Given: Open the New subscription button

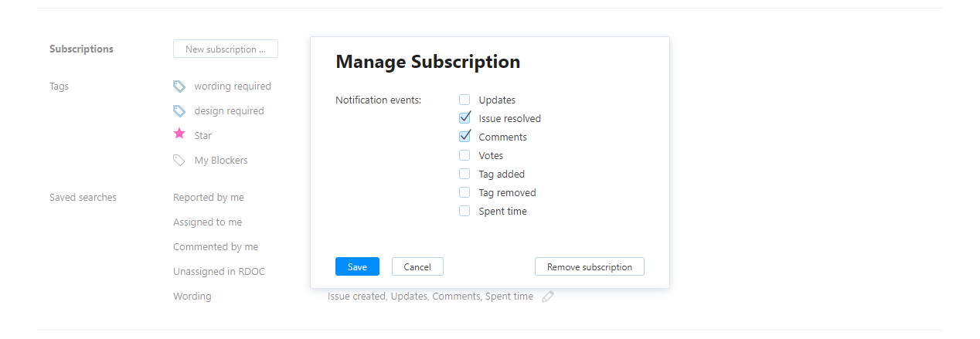Looking at the screenshot, I should point(226,49).
